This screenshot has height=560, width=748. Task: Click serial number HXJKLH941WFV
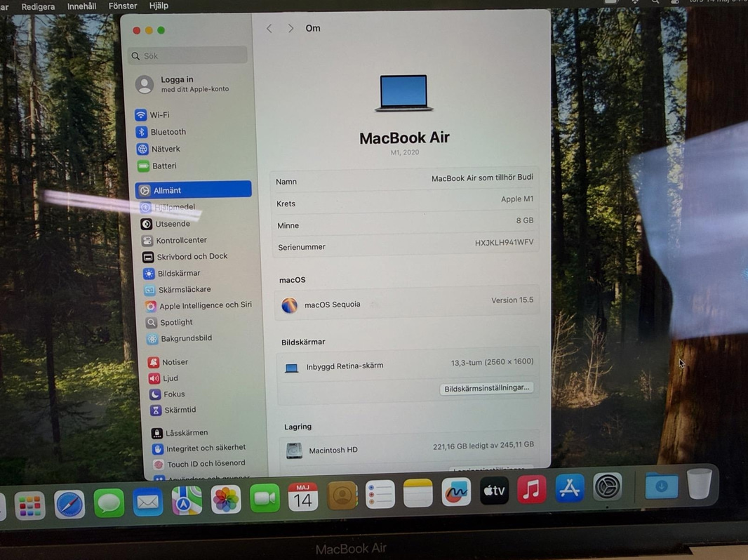(x=504, y=242)
